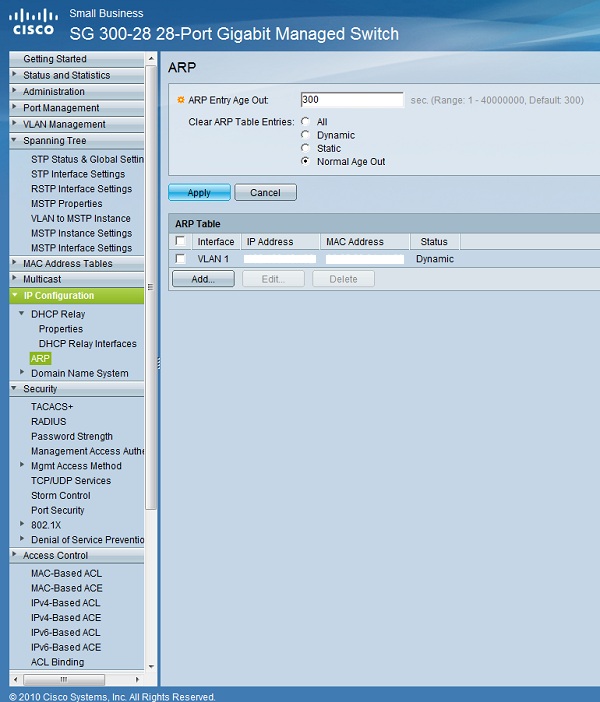600x702 pixels.
Task: Expand the Mgmt Access Method arrow
Action: tap(22, 465)
